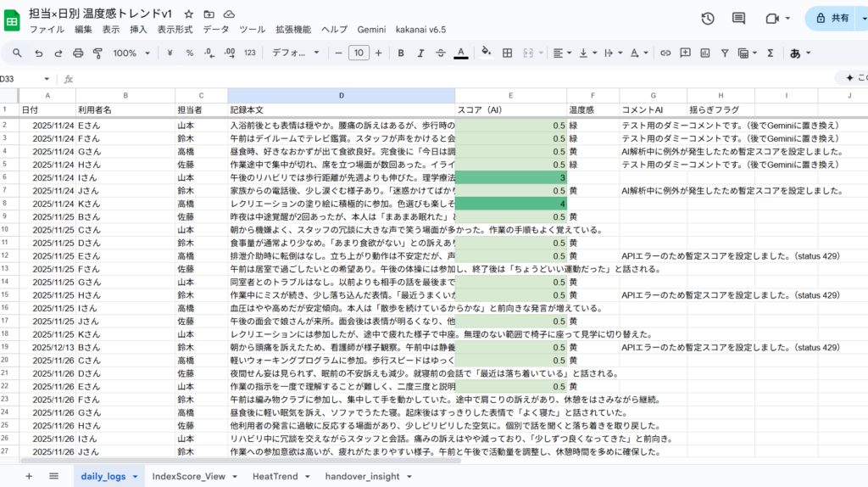Screen dimensions: 868x487
Task: Click the borders icon
Action: [508, 53]
